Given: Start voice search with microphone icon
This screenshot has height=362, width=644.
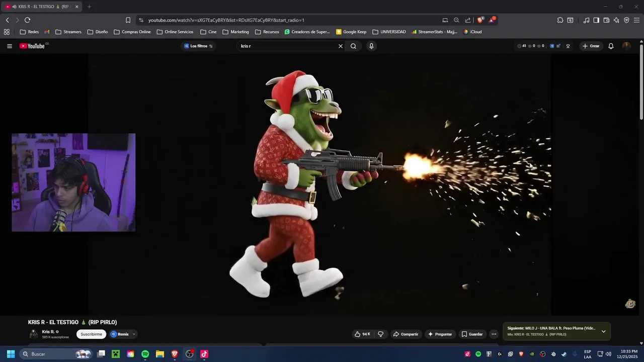Looking at the screenshot, I should tap(371, 46).
